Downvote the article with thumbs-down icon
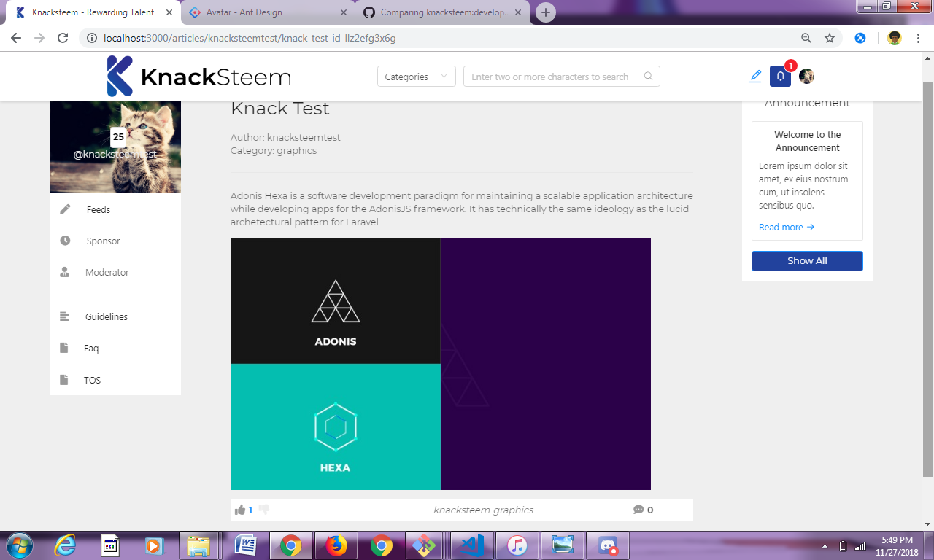Screen dimensions: 934x560 (x=264, y=510)
